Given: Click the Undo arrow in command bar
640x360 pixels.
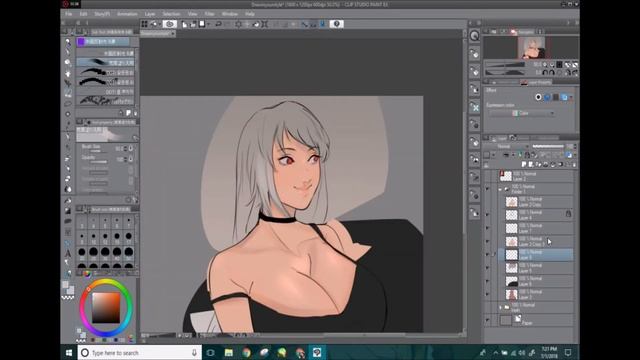Looking at the screenshot, I should coord(218,24).
